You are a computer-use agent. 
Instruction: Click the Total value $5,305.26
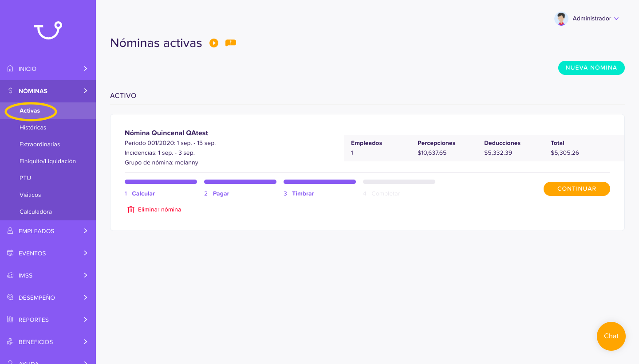click(565, 153)
